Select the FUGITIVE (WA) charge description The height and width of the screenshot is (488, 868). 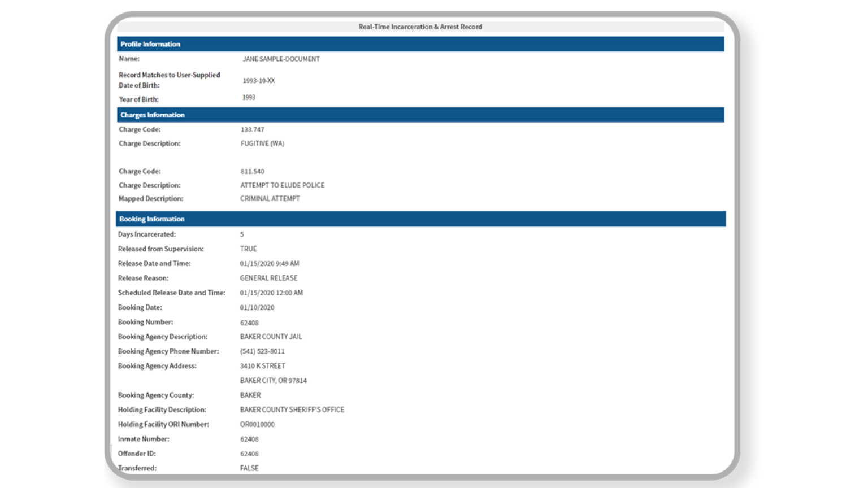point(262,143)
